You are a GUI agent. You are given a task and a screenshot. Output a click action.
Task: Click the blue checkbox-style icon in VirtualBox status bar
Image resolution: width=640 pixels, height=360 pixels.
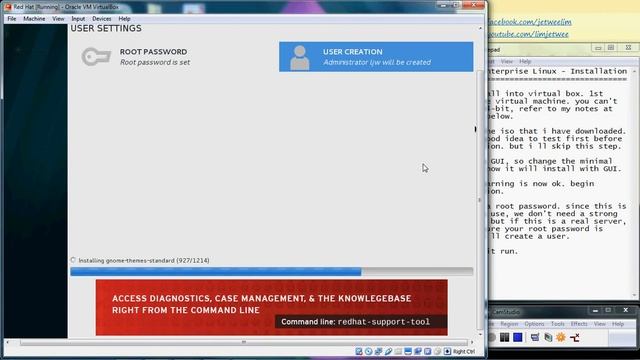point(427,351)
